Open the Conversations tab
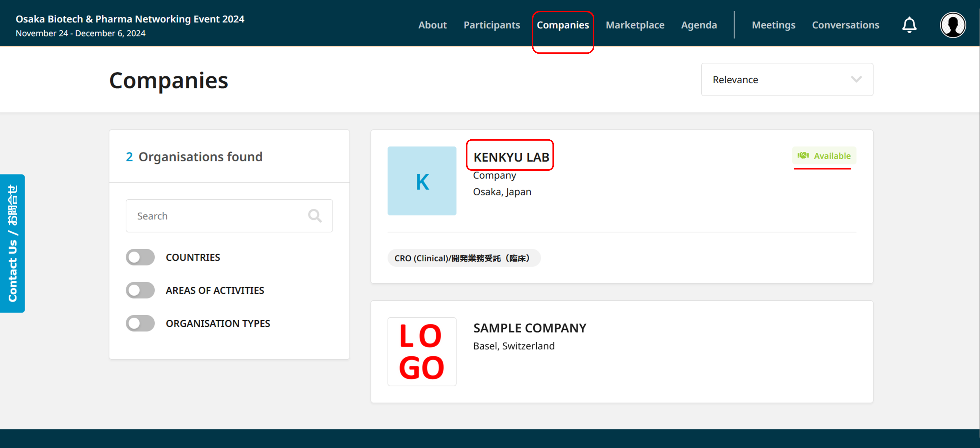980x448 pixels. click(x=846, y=25)
